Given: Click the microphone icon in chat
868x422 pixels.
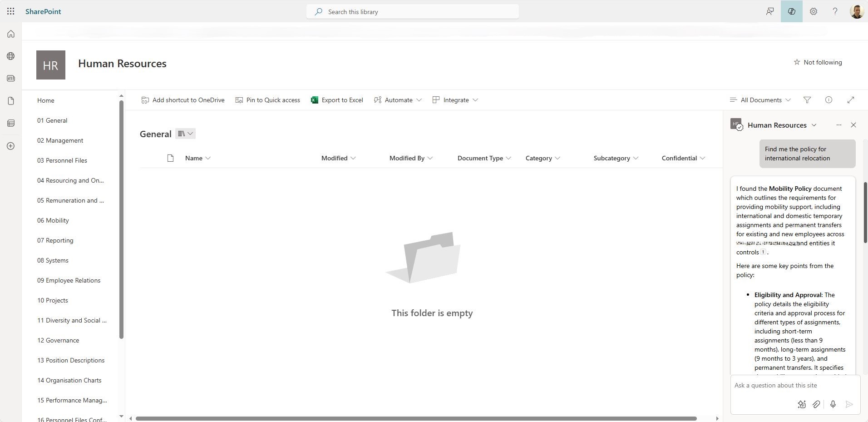Looking at the screenshot, I should (x=833, y=404).
